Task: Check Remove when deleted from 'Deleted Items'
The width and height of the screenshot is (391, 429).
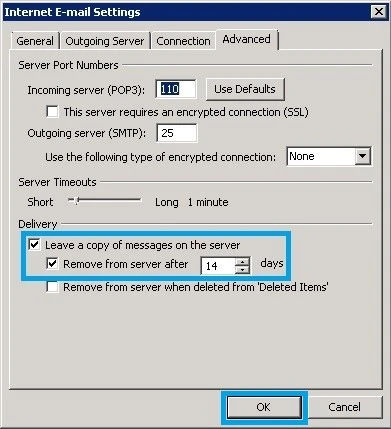Action: click(x=52, y=287)
